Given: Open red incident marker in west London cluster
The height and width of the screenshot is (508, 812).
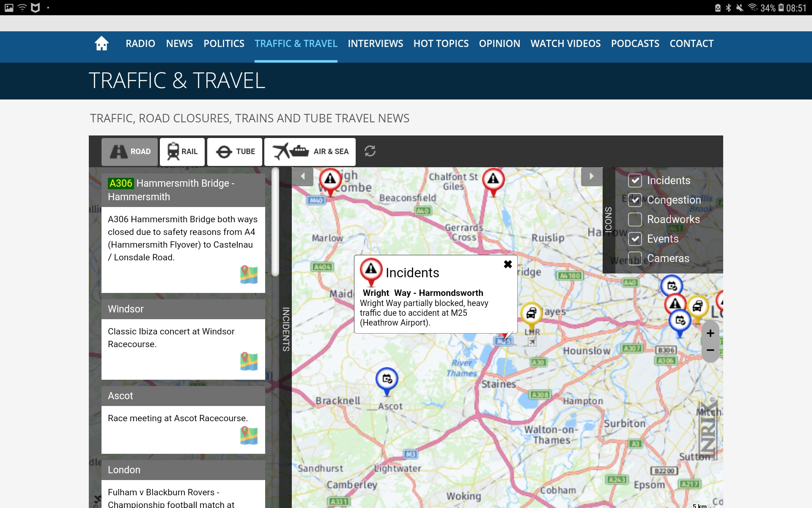Looking at the screenshot, I should [x=675, y=303].
